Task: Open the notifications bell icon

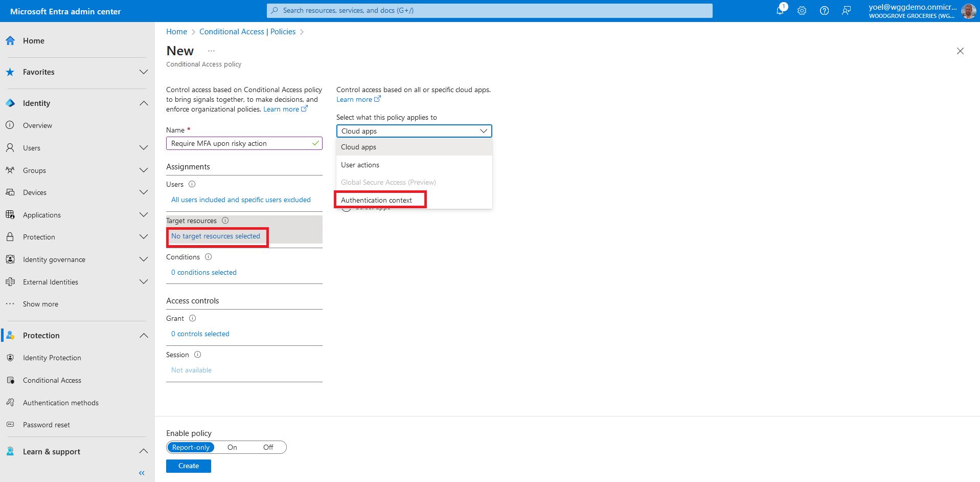Action: click(780, 10)
